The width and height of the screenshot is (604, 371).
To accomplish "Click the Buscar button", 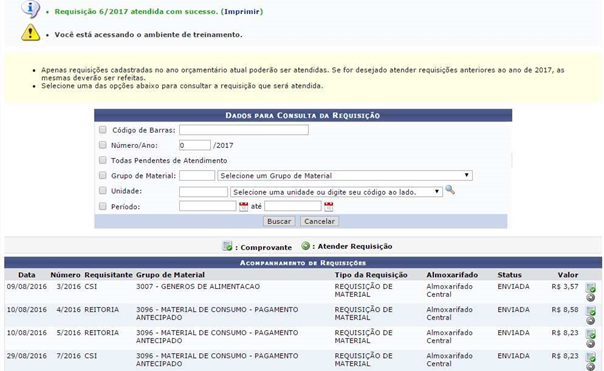I will tap(279, 221).
